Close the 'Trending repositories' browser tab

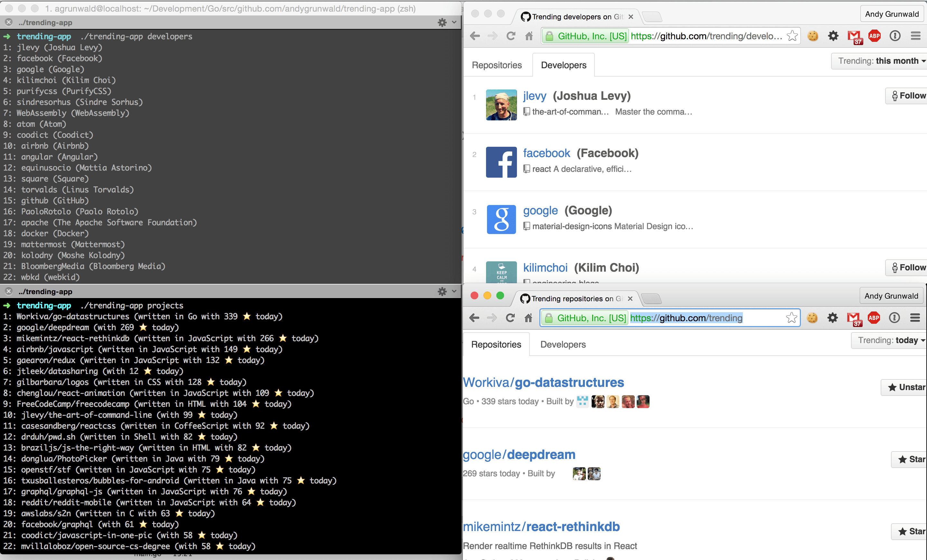[x=630, y=299]
